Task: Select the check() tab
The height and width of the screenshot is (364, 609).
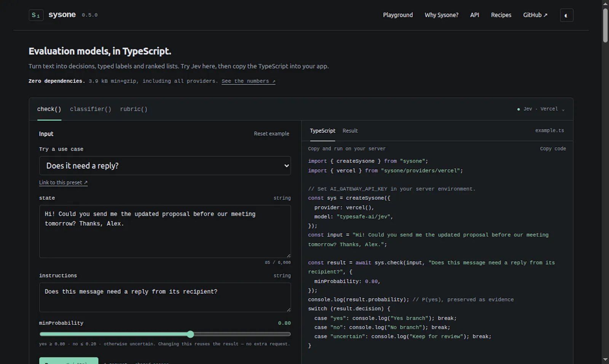Action: tap(49, 109)
